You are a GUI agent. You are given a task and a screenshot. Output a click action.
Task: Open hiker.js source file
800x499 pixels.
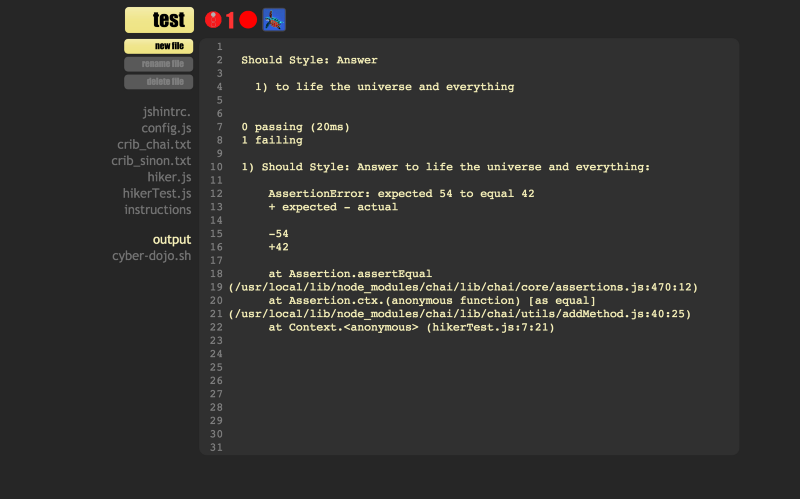click(x=169, y=177)
